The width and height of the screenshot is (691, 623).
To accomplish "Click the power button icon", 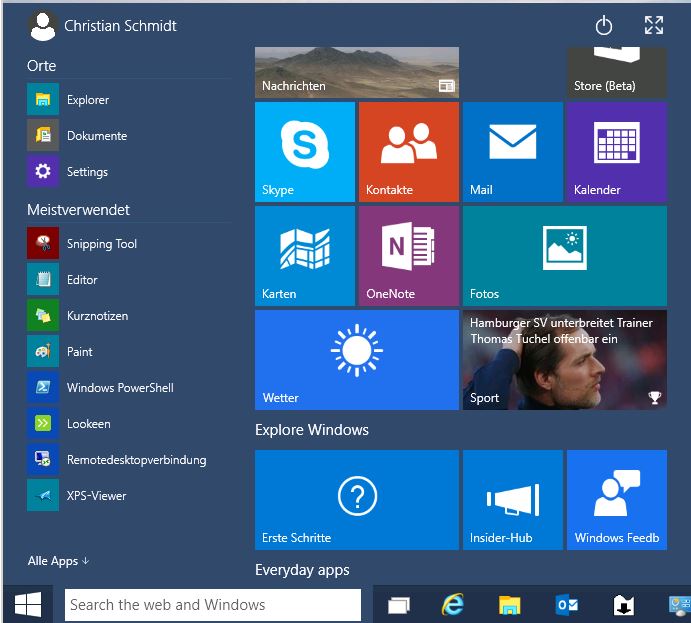I will tap(603, 26).
